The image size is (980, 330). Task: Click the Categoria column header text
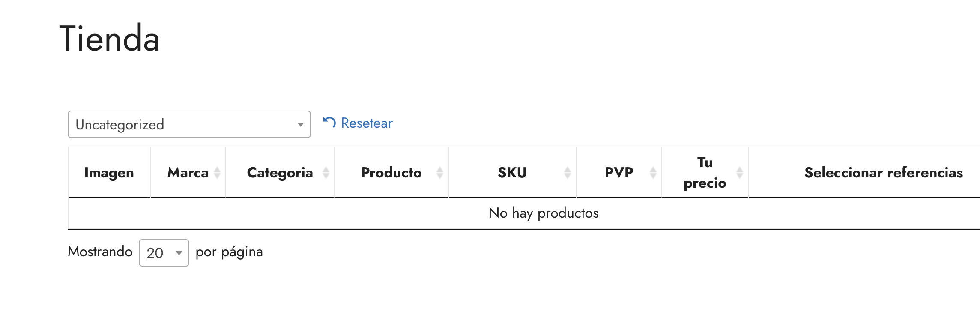(x=280, y=173)
